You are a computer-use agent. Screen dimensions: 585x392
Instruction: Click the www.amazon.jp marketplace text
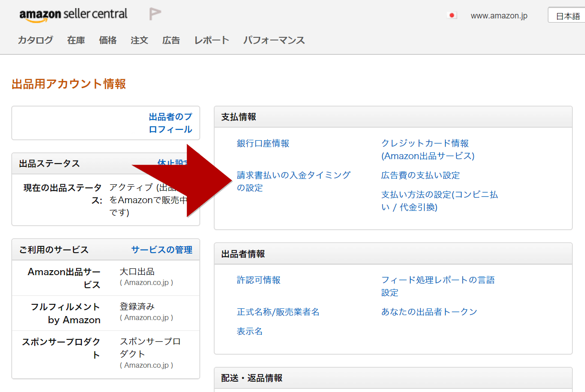499,16
